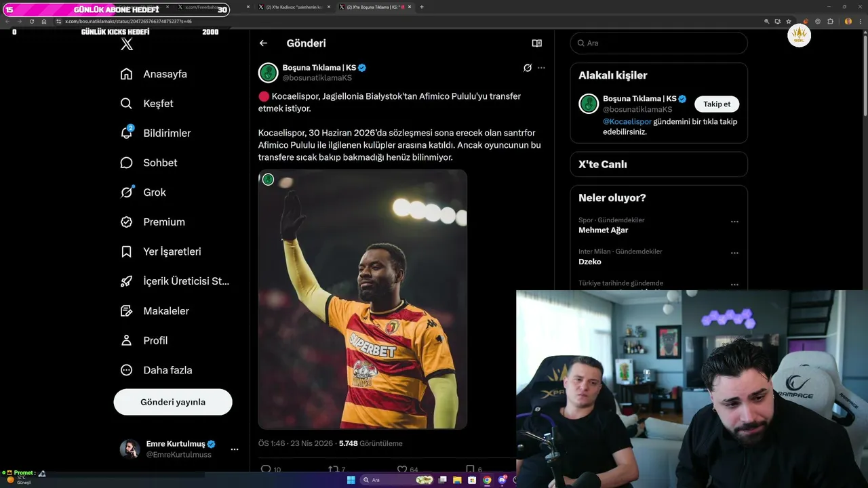Click the Makaleler article icon
The width and height of the screenshot is (868, 488).
tap(126, 310)
